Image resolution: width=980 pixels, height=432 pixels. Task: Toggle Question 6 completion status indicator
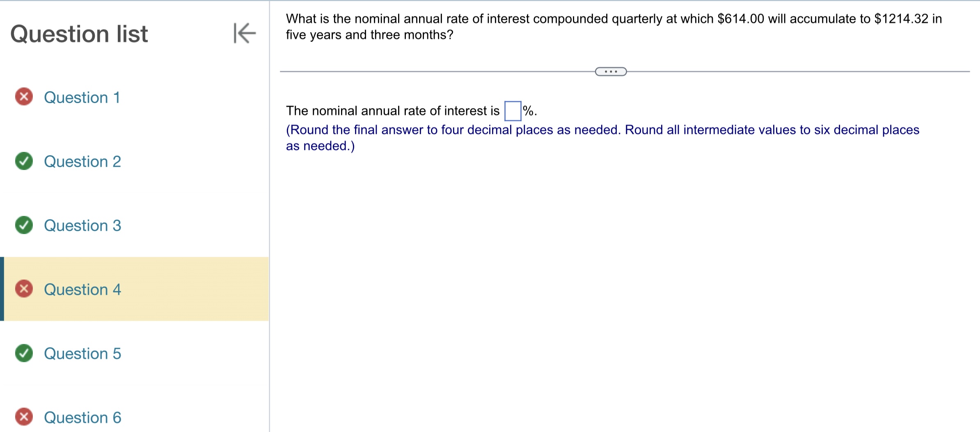(24, 417)
